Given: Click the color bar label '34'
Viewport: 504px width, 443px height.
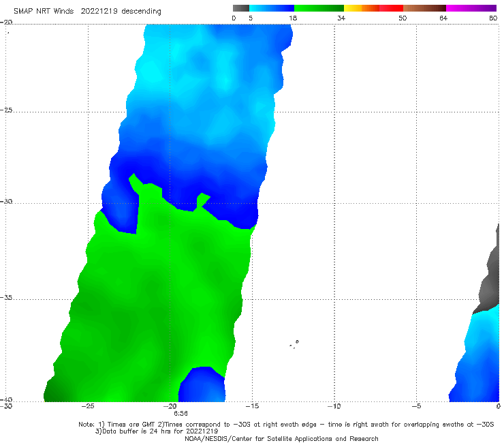Looking at the screenshot, I should 341,18.
